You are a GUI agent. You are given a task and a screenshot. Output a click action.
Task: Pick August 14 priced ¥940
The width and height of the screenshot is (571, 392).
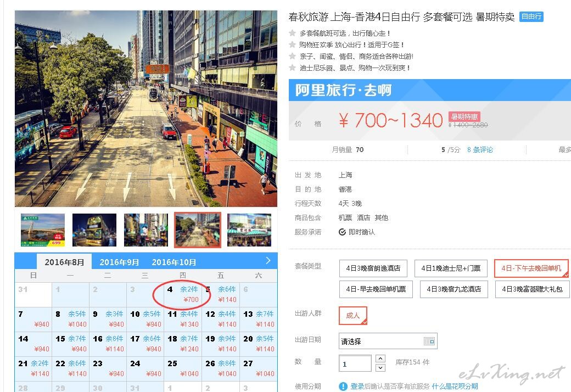point(33,344)
